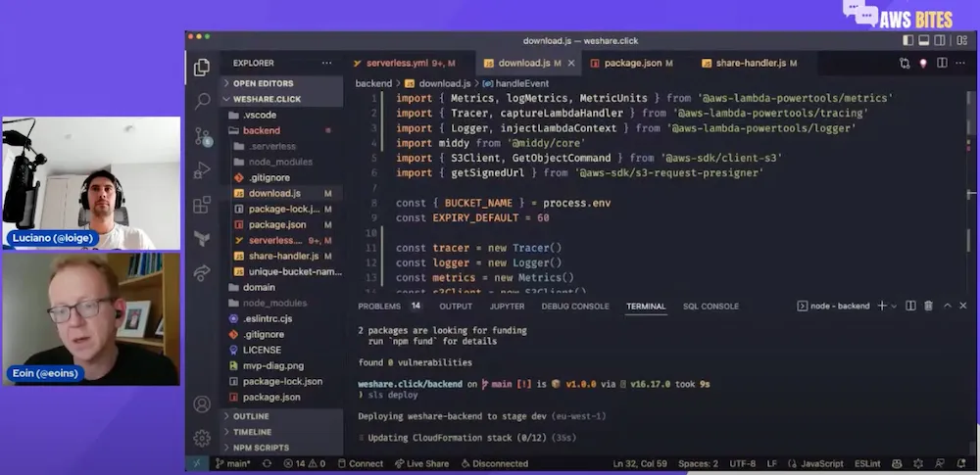Toggle secondary sidebar visibility in title bar

click(x=940, y=40)
